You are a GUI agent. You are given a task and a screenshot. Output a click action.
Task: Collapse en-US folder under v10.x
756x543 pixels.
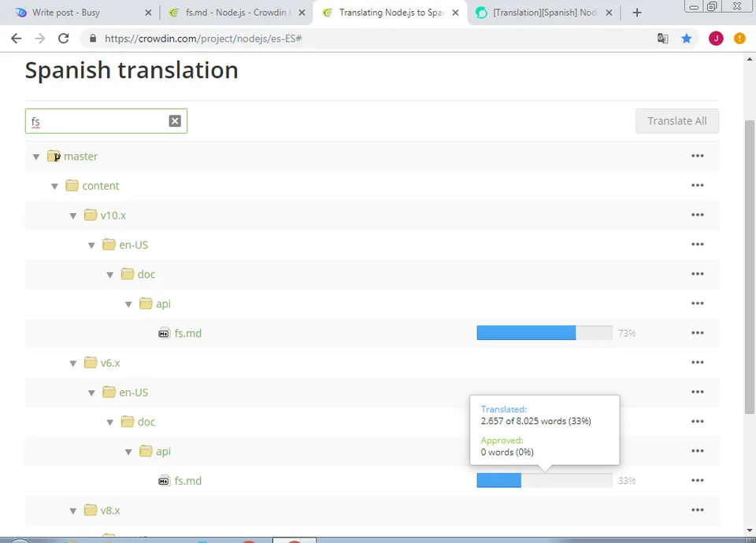coord(91,246)
